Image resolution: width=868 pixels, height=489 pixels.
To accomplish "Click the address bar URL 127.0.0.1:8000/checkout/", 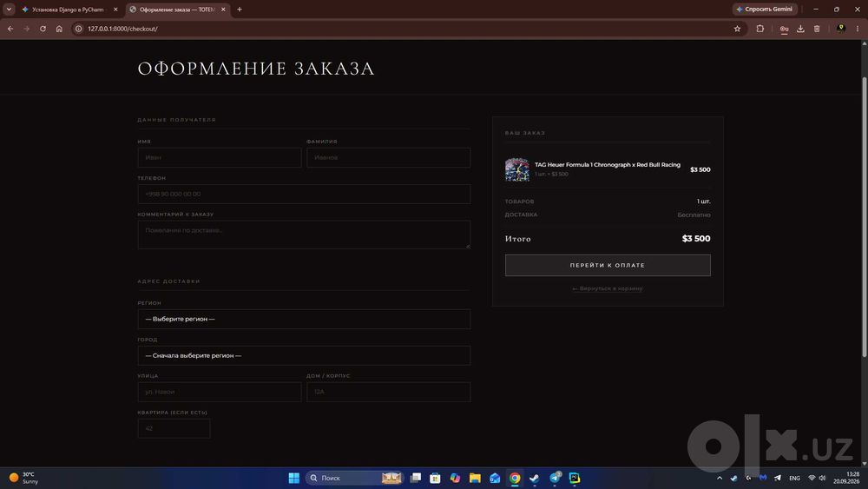I will click(122, 29).
